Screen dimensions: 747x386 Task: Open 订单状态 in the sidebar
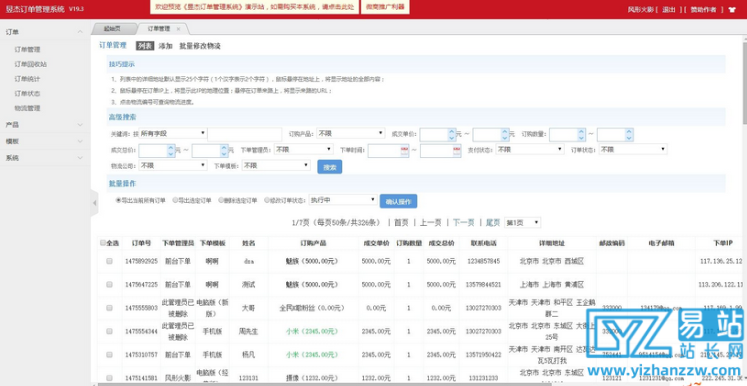[x=28, y=94]
